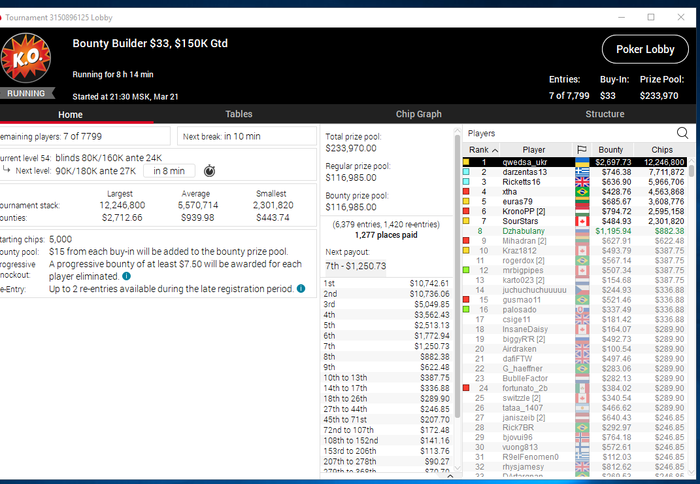Image resolution: width=700 pixels, height=484 pixels.
Task: Click the K.O. tournament logo
Action: click(26, 58)
